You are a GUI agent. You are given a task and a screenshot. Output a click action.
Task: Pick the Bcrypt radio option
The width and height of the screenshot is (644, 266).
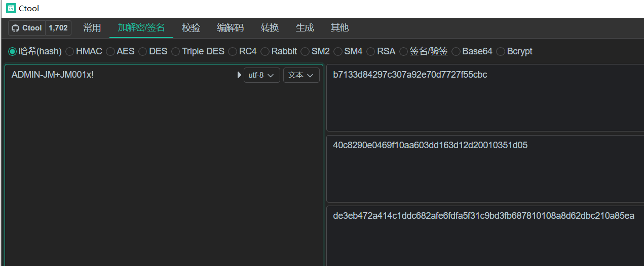click(501, 51)
